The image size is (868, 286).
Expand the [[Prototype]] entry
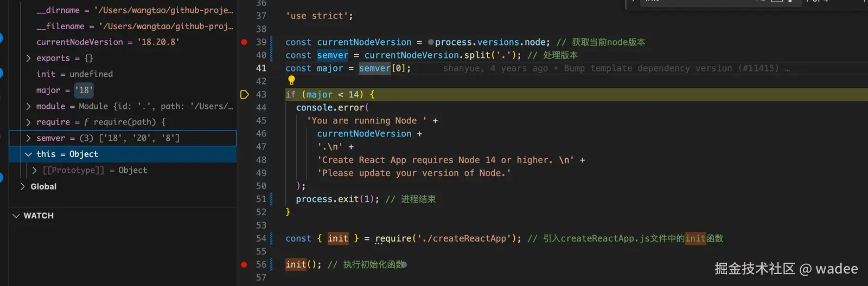[x=35, y=170]
